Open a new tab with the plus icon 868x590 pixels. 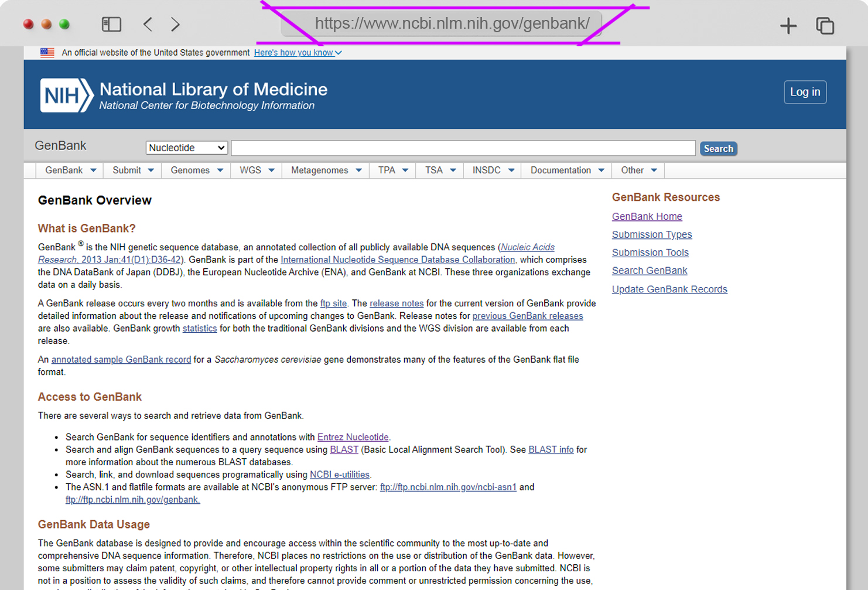[788, 25]
